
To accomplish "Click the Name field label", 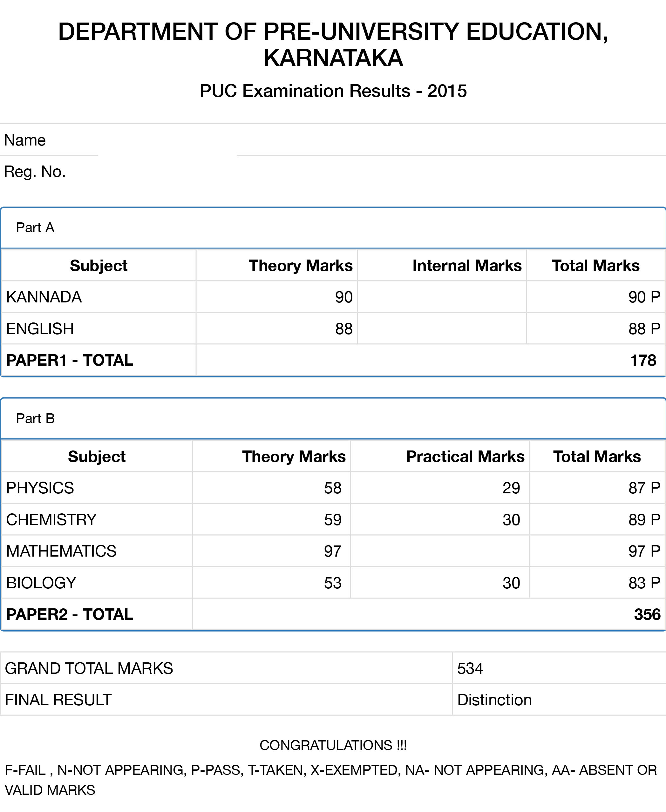I will pos(25,140).
